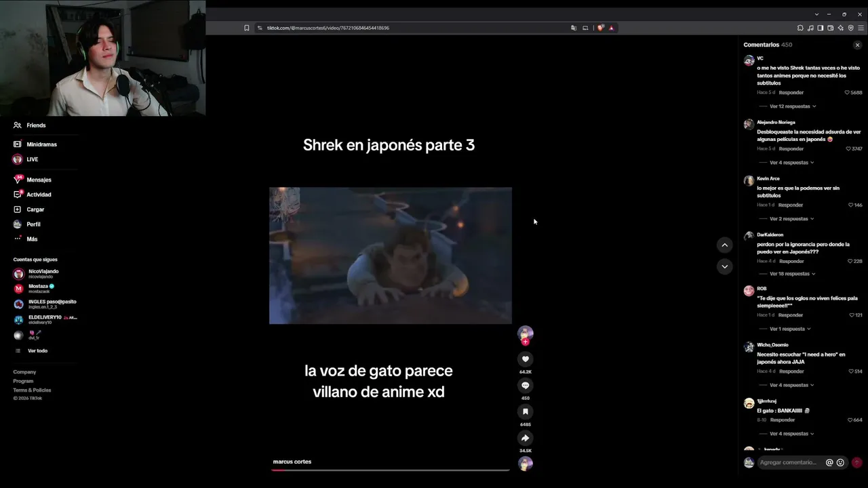
Task: Click the translate page icon in address bar
Action: point(574,28)
